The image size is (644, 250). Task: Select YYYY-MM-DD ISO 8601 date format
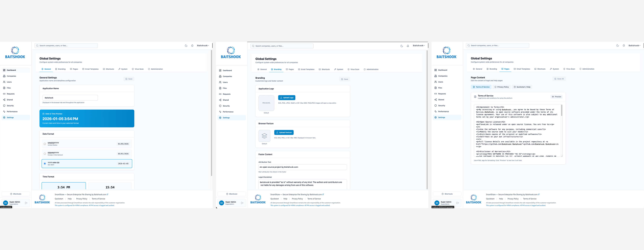pos(45,164)
